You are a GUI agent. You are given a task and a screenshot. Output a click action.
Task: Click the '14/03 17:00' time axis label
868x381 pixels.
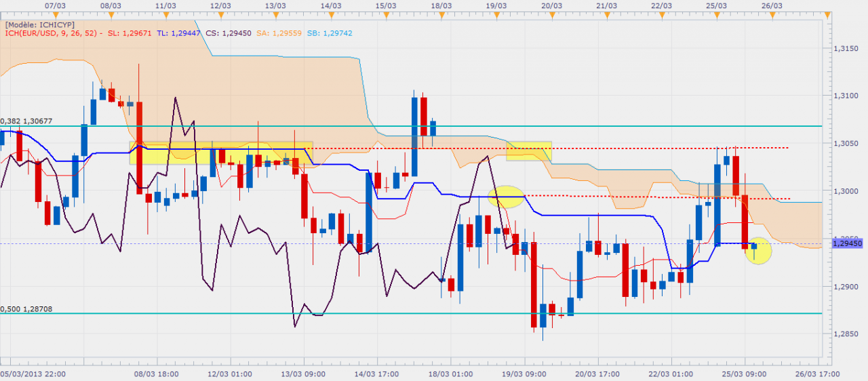pyautogui.click(x=377, y=374)
